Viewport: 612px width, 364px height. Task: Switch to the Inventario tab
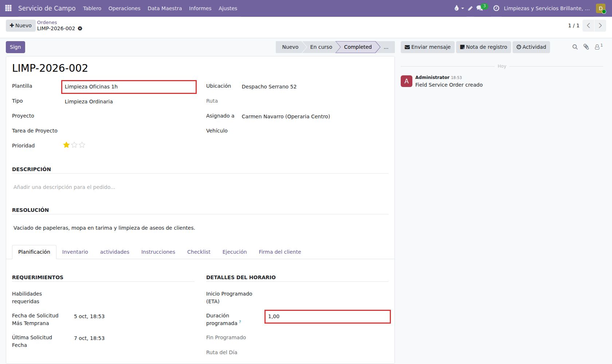point(75,252)
